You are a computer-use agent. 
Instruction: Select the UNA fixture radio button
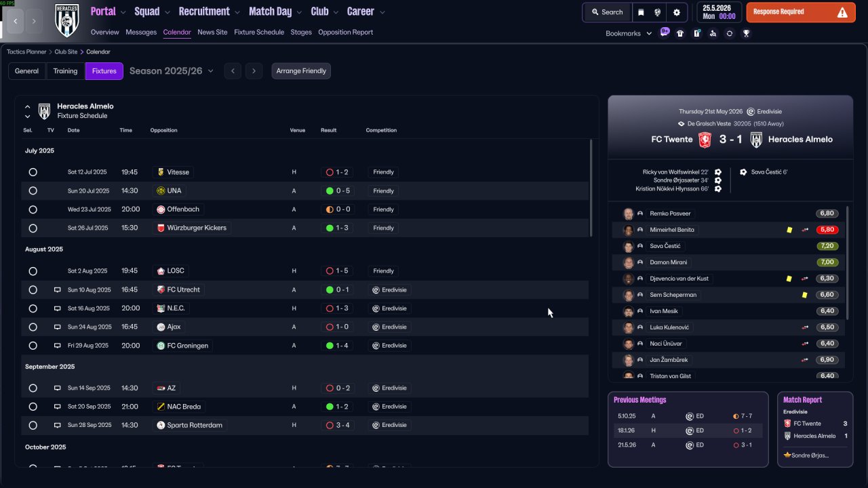[33, 191]
